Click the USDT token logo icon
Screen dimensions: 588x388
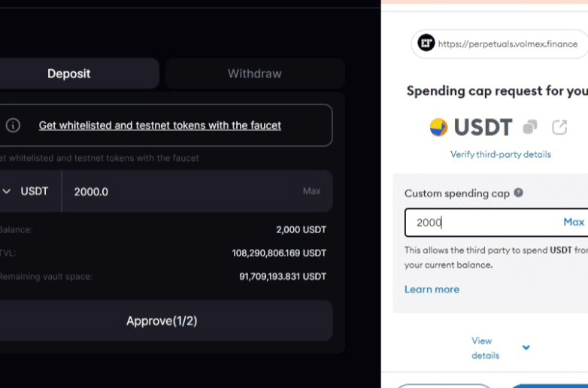tap(438, 127)
